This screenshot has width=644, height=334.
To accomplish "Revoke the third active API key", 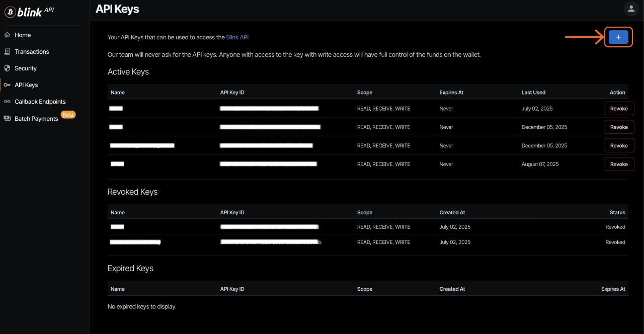I will [618, 146].
